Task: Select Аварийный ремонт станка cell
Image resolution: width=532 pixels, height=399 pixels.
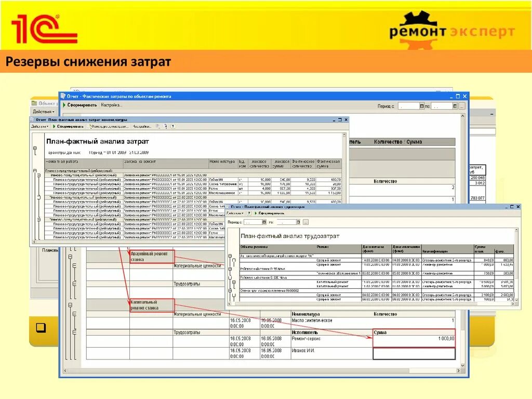Action: point(152,257)
